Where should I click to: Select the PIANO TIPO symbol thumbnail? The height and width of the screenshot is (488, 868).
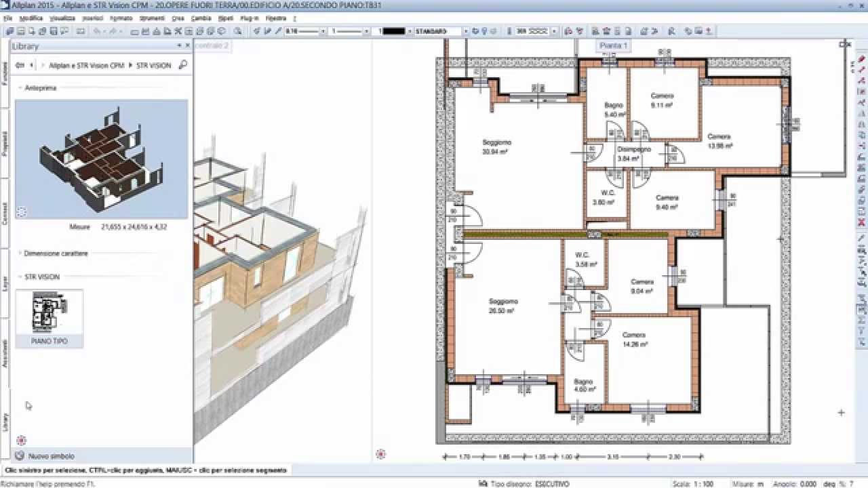(50, 319)
